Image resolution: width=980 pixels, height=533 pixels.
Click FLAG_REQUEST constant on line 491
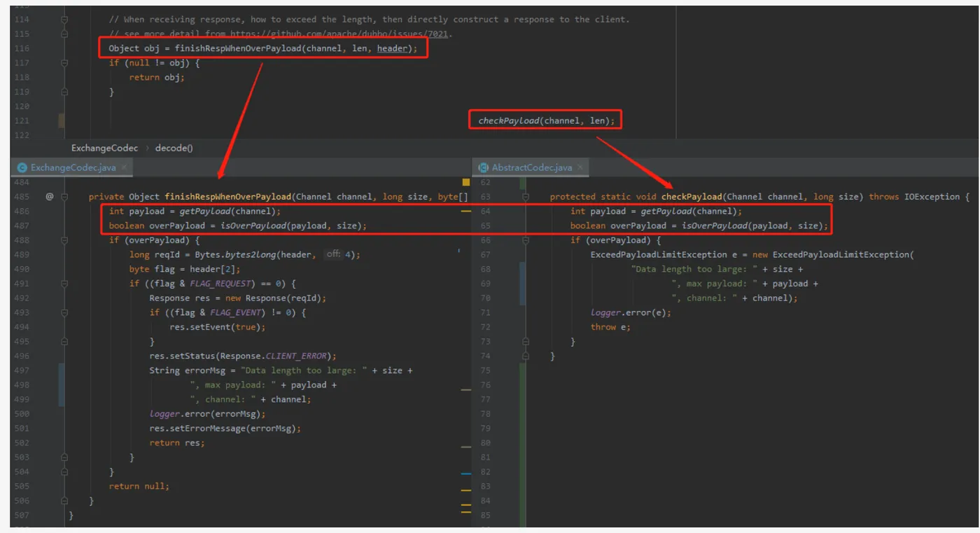(220, 284)
